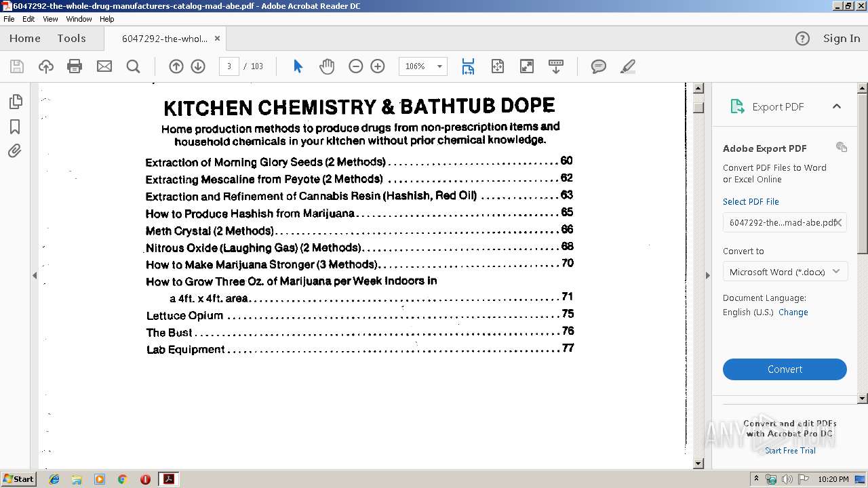
Task: Click Start Free Trial link
Action: click(x=790, y=451)
